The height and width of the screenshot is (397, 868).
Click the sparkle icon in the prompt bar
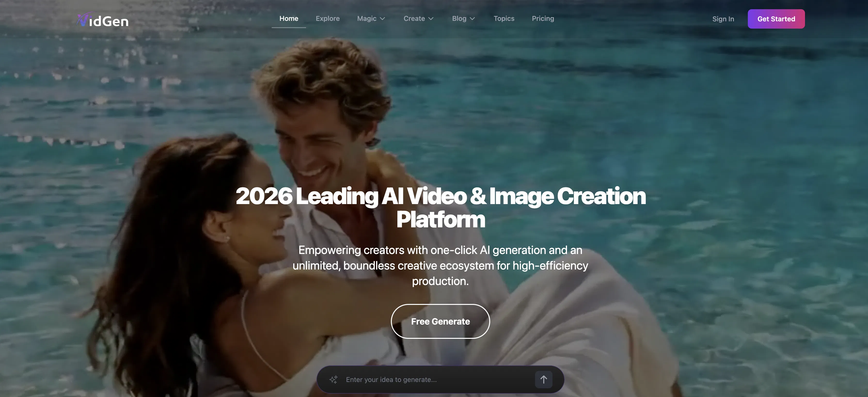333,380
